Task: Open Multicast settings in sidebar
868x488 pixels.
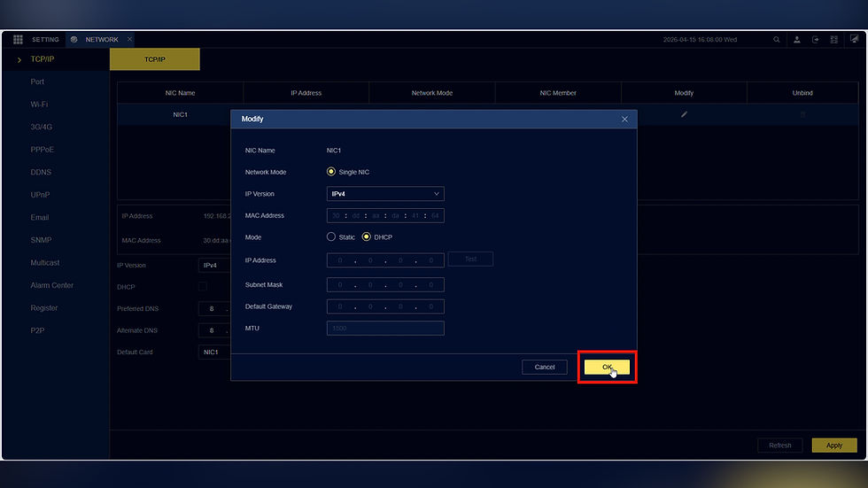Action: point(45,263)
